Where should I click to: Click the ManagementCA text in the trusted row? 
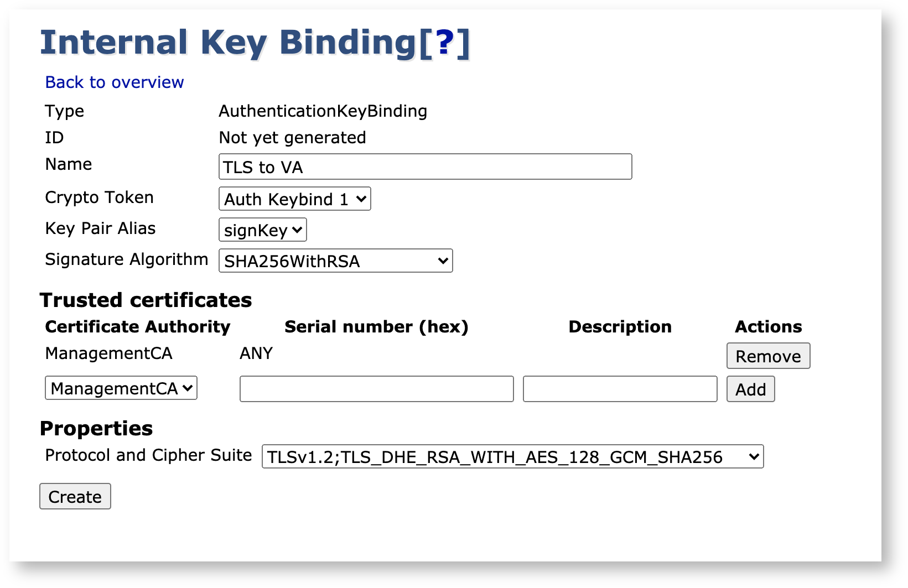point(109,353)
